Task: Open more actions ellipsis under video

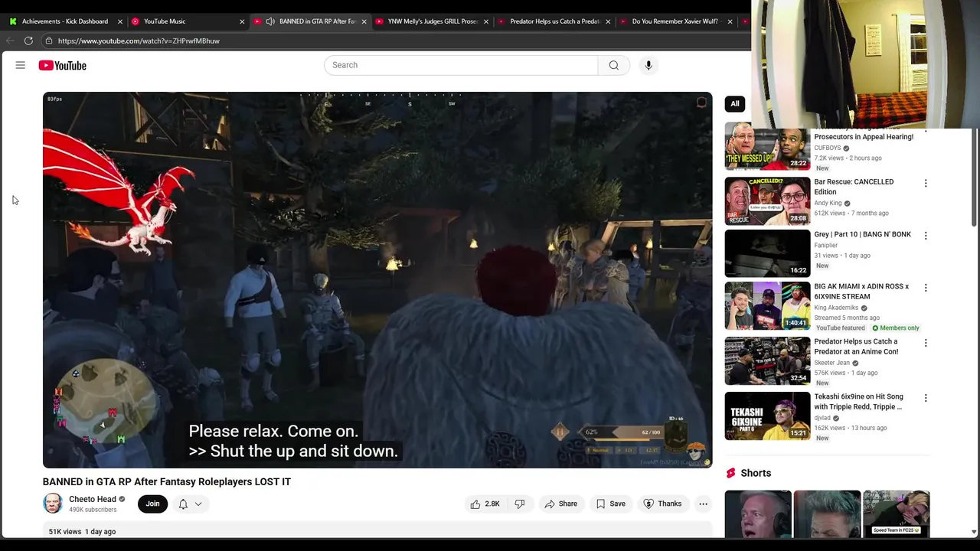Action: [703, 504]
